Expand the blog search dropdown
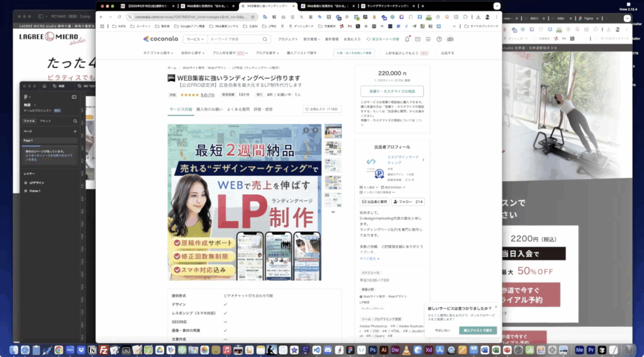This screenshot has height=357, width=644. tap(267, 53)
